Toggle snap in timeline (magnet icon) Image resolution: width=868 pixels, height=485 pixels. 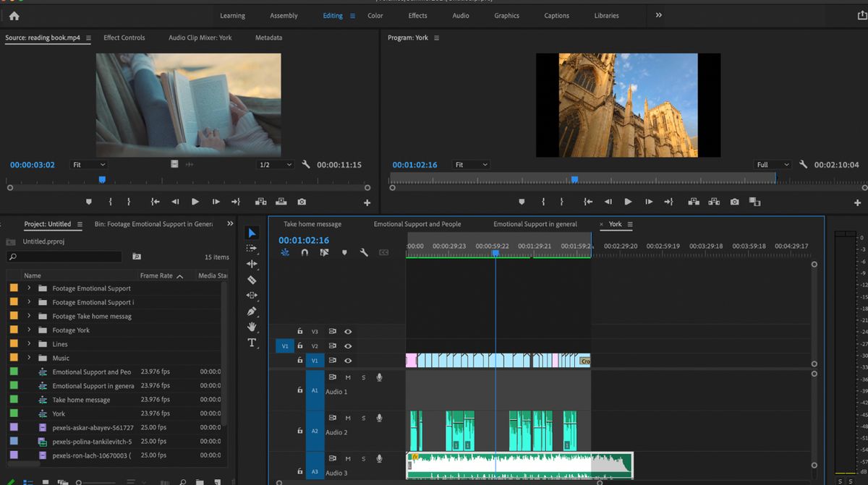305,252
